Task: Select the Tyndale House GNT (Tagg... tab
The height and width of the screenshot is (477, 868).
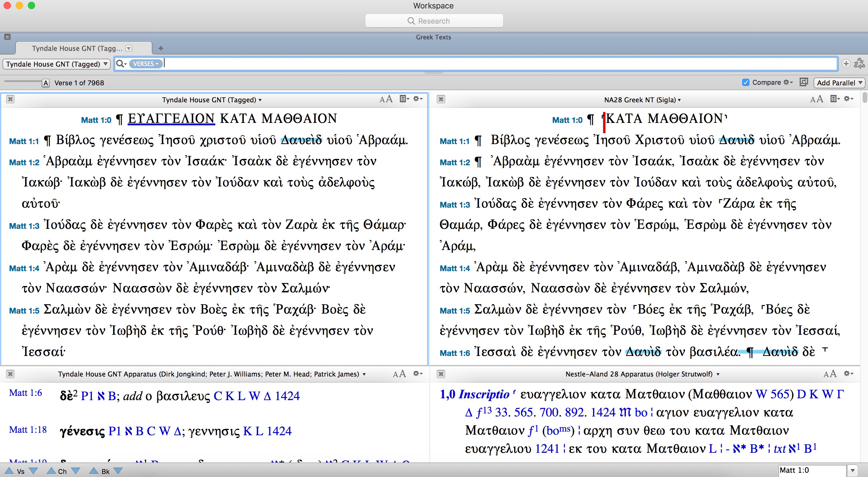Action: 77,48
